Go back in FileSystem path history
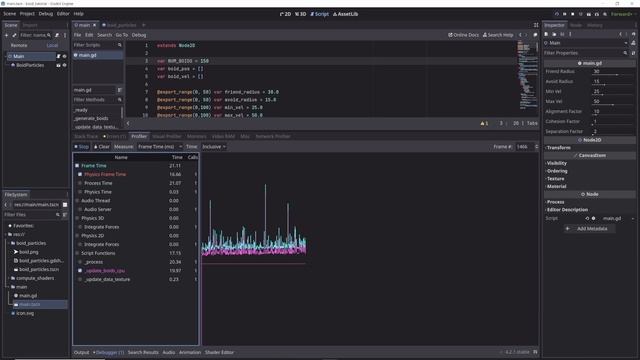Screen dimensions: 640x360 [6, 204]
